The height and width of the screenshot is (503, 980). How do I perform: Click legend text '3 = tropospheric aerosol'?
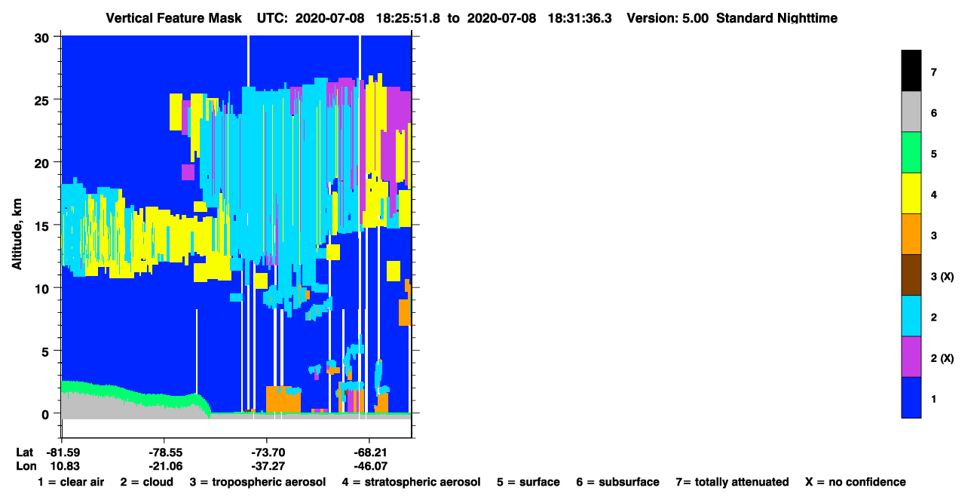point(258,482)
